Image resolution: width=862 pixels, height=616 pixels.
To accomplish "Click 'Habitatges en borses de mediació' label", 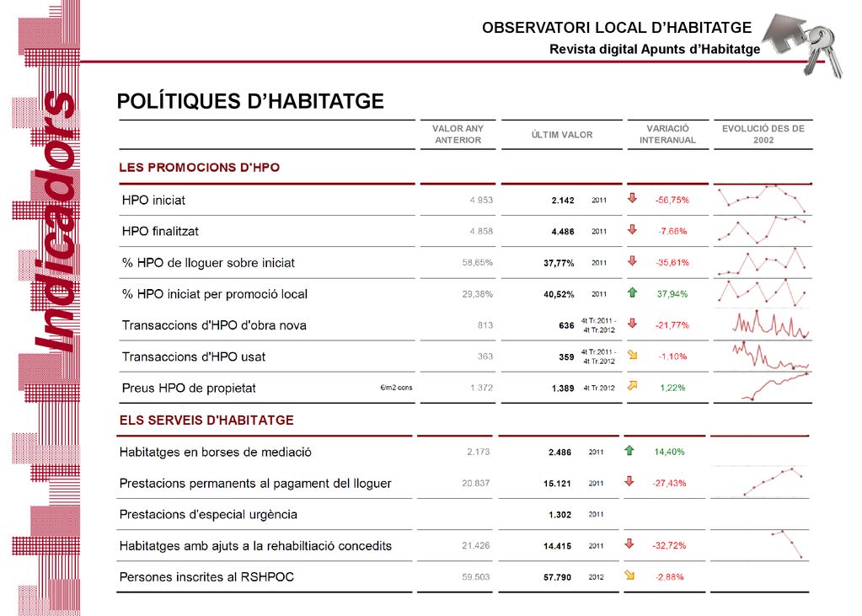I will tap(216, 453).
